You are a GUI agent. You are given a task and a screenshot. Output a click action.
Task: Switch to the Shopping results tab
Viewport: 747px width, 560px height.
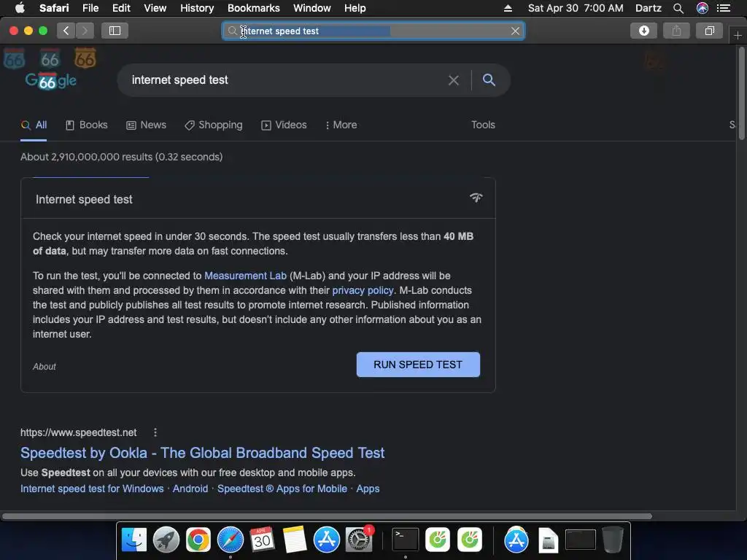214,125
